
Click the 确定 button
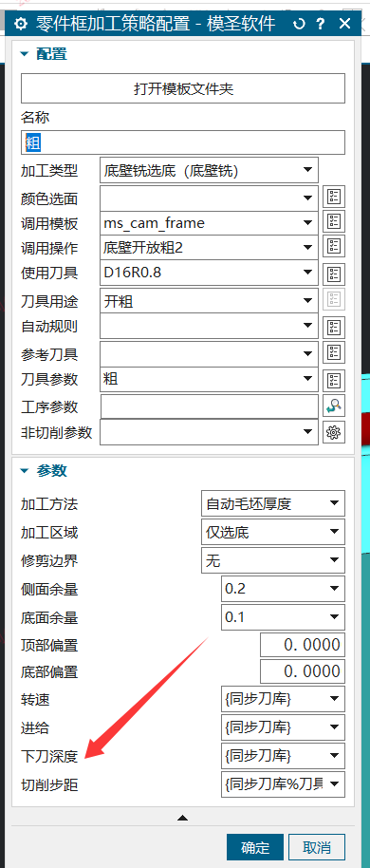point(255,847)
